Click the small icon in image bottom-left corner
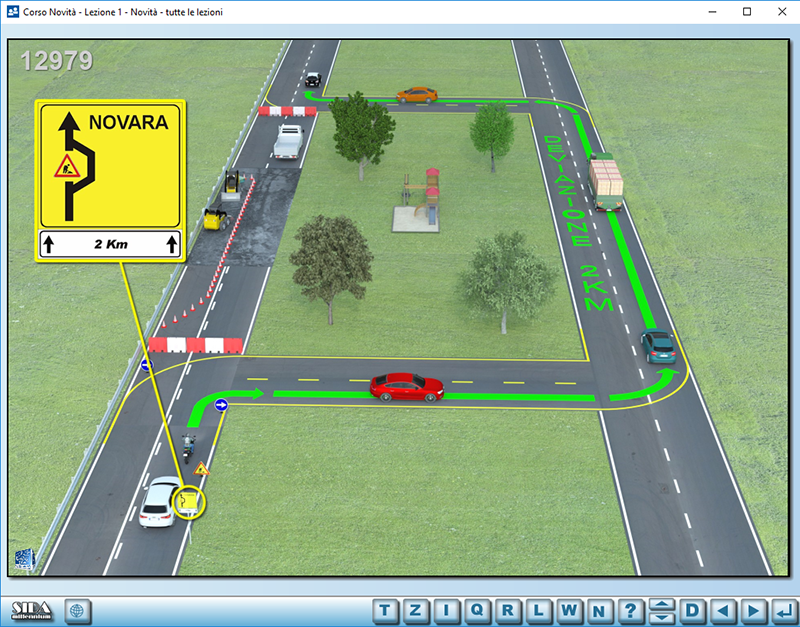 [25, 560]
